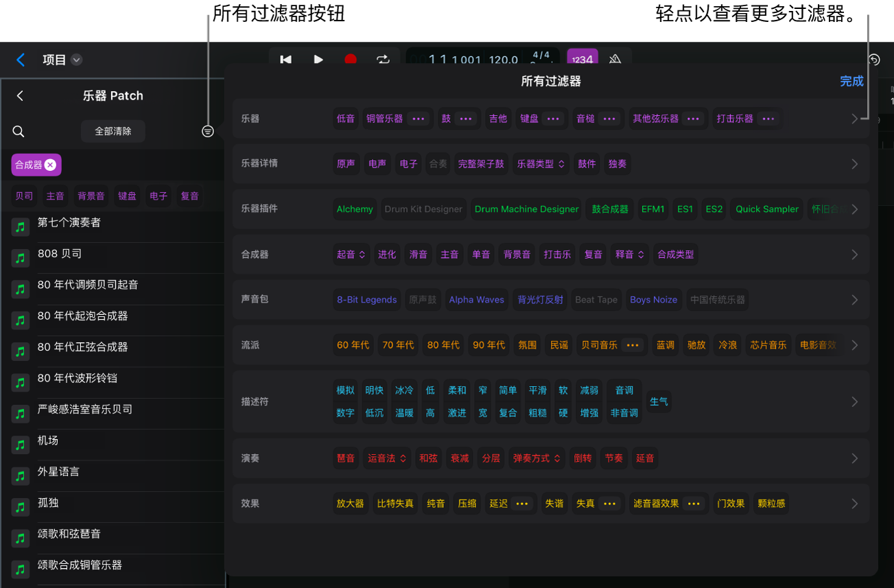The height and width of the screenshot is (588, 894).
Task: Select the Quick Sampler plug-in filter
Action: point(767,209)
